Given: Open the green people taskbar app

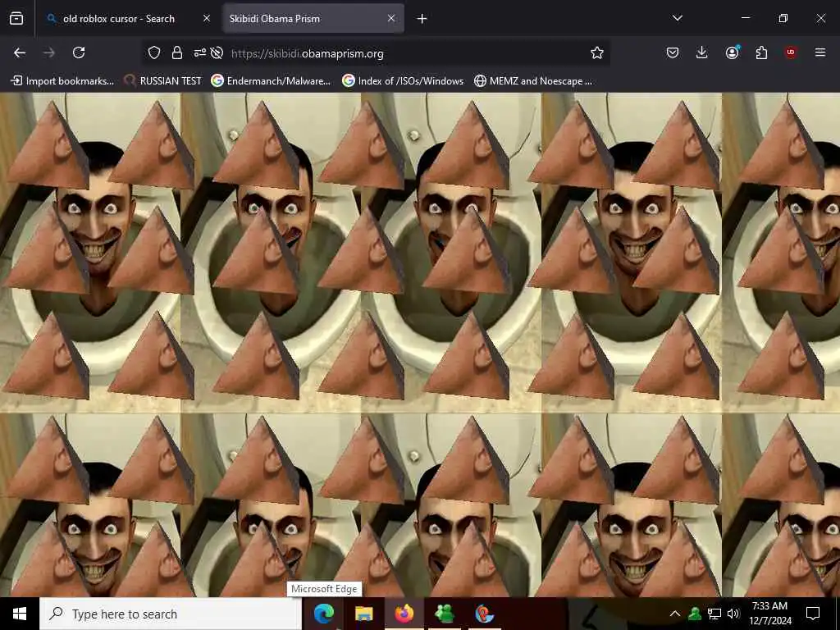Looking at the screenshot, I should (x=445, y=614).
